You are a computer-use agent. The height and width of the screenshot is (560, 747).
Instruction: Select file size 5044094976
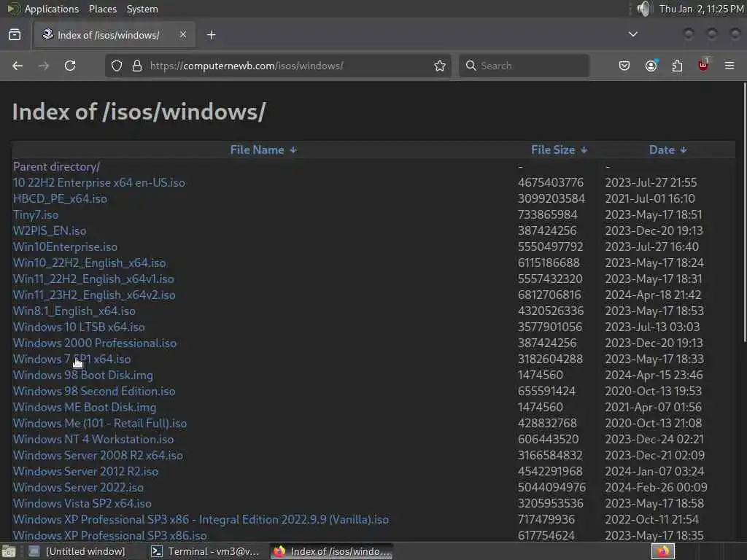point(551,487)
